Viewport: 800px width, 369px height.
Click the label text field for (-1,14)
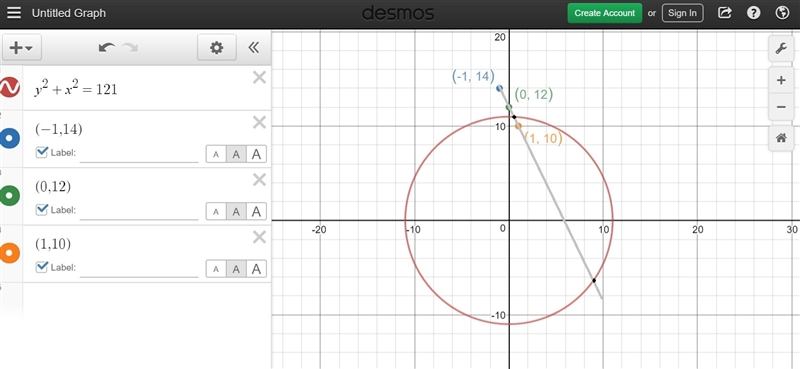pos(139,153)
